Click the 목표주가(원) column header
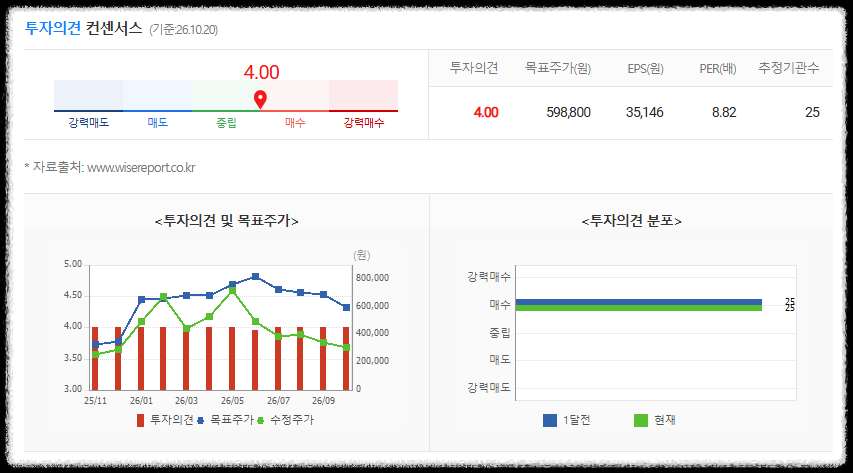 pyautogui.click(x=558, y=67)
